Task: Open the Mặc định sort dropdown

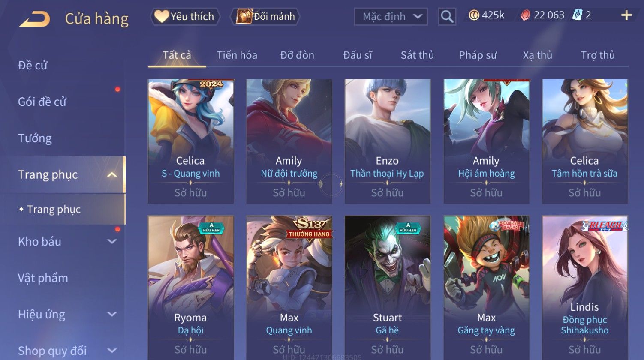Action: pos(391,17)
